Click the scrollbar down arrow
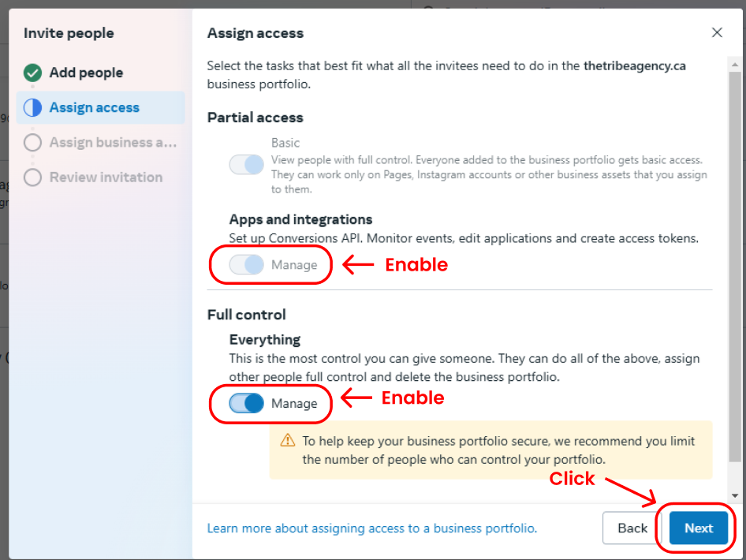The image size is (746, 560). (735, 495)
